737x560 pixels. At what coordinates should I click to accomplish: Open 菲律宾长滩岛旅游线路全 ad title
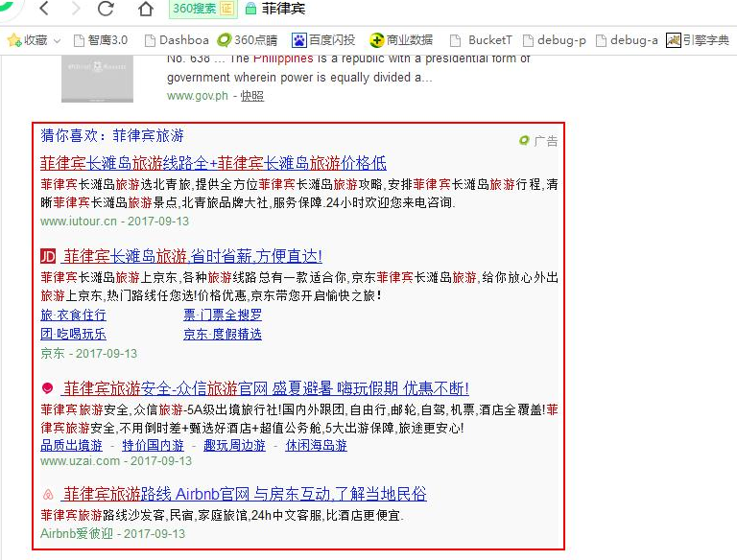213,162
